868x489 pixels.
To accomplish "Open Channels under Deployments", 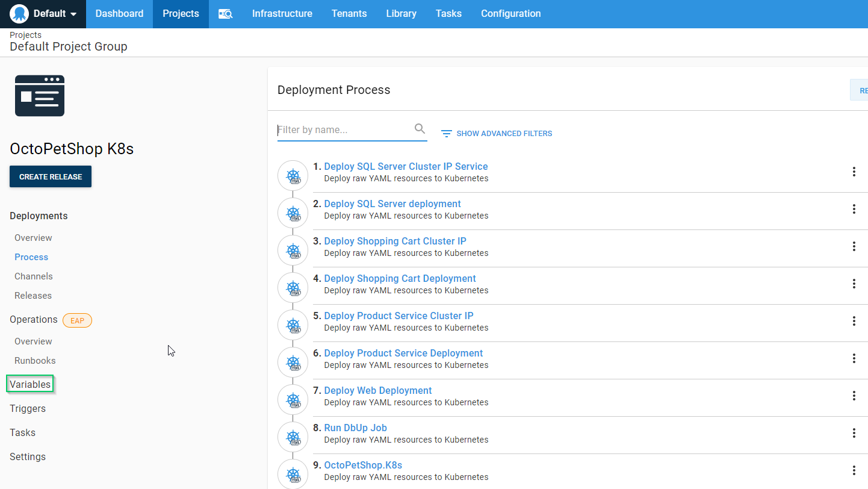I will click(34, 276).
